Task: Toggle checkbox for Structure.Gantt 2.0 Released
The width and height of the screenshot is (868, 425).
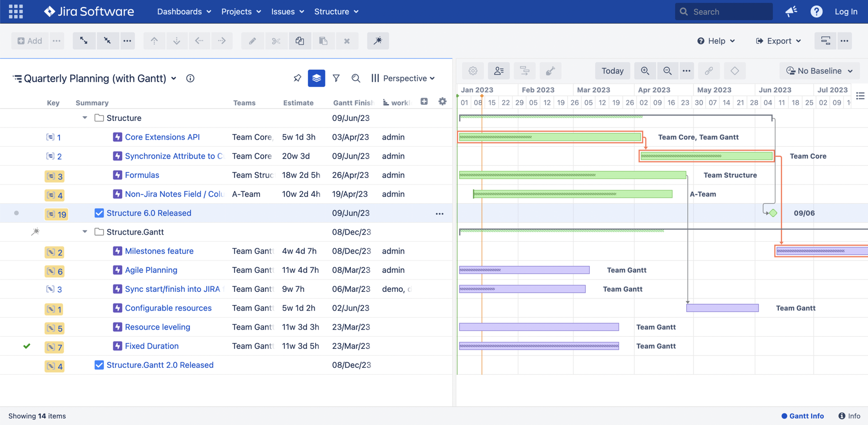Action: [x=99, y=365]
